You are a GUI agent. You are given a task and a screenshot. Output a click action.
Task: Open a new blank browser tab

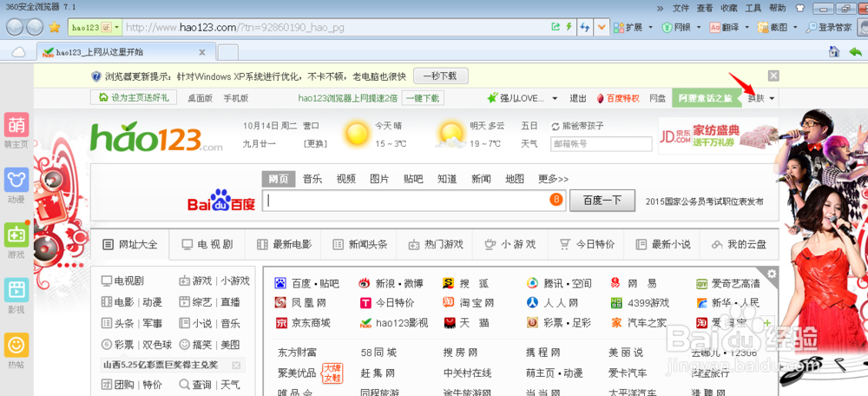coord(228,52)
